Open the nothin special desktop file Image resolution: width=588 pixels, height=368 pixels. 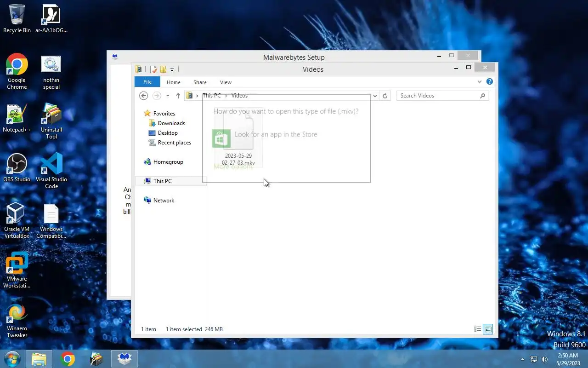click(51, 71)
